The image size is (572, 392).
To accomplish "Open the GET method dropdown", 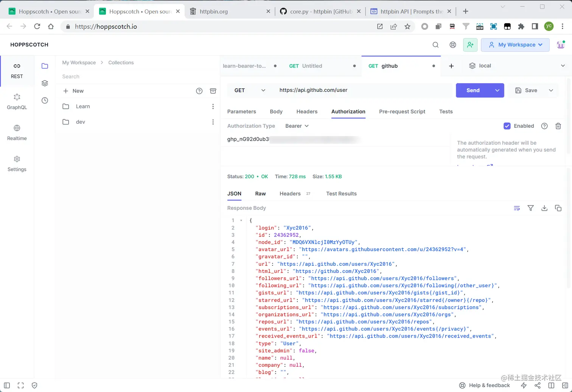I will pyautogui.click(x=250, y=90).
